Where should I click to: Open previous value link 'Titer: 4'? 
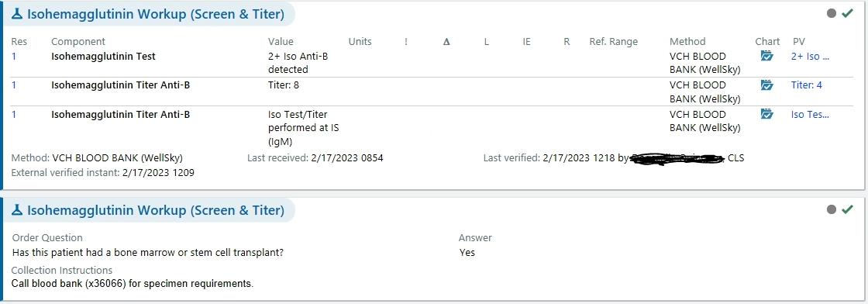[807, 85]
